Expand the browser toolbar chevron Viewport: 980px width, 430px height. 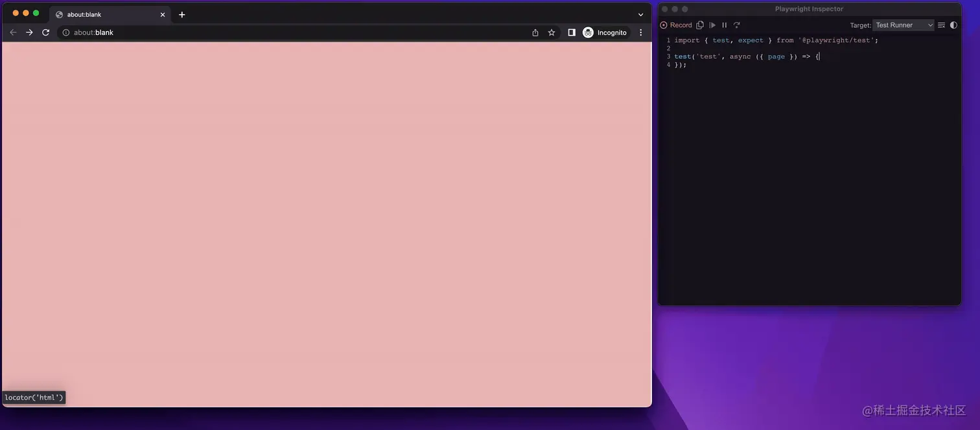[x=640, y=14]
